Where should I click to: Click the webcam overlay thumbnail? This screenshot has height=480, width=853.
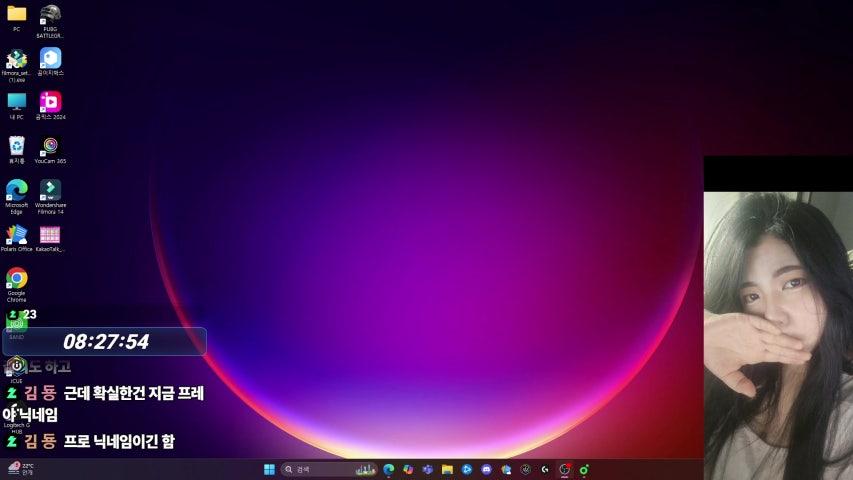778,336
